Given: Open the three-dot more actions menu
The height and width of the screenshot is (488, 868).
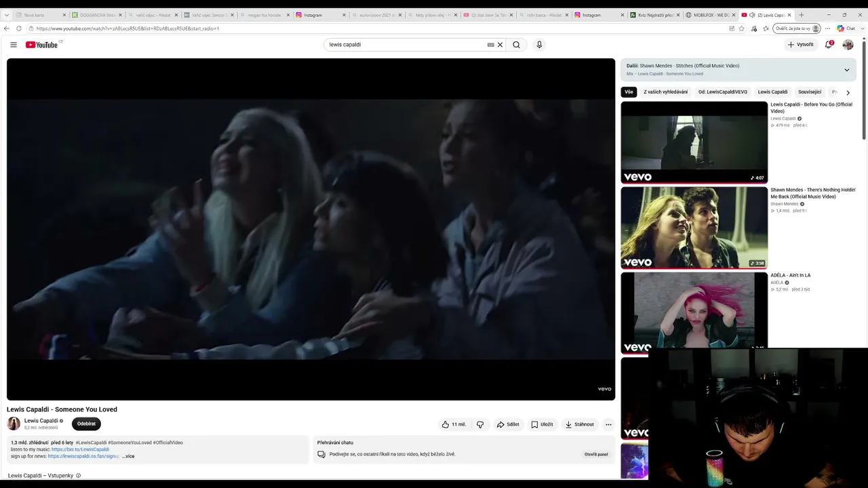Looking at the screenshot, I should pos(608,424).
